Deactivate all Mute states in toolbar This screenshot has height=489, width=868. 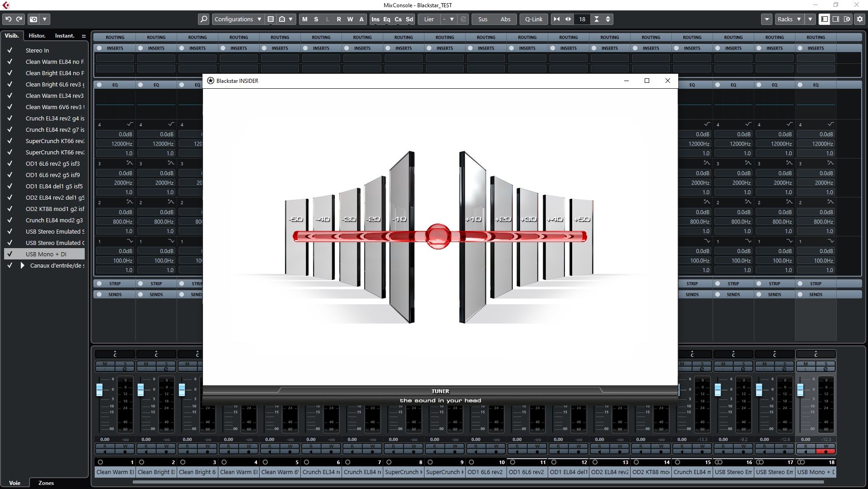point(305,19)
